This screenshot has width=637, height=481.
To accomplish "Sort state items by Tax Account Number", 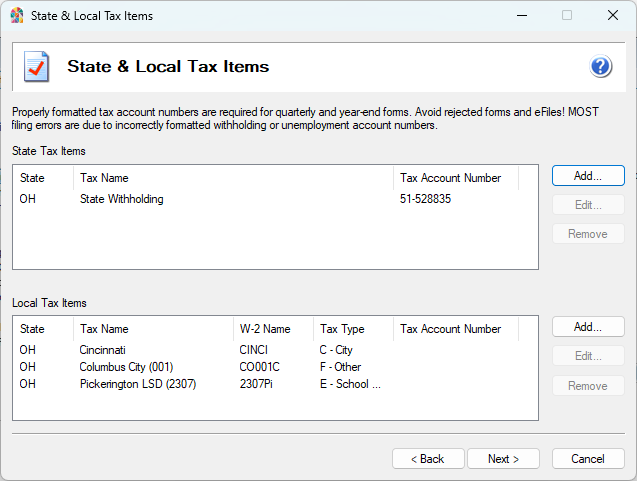I will [455, 178].
